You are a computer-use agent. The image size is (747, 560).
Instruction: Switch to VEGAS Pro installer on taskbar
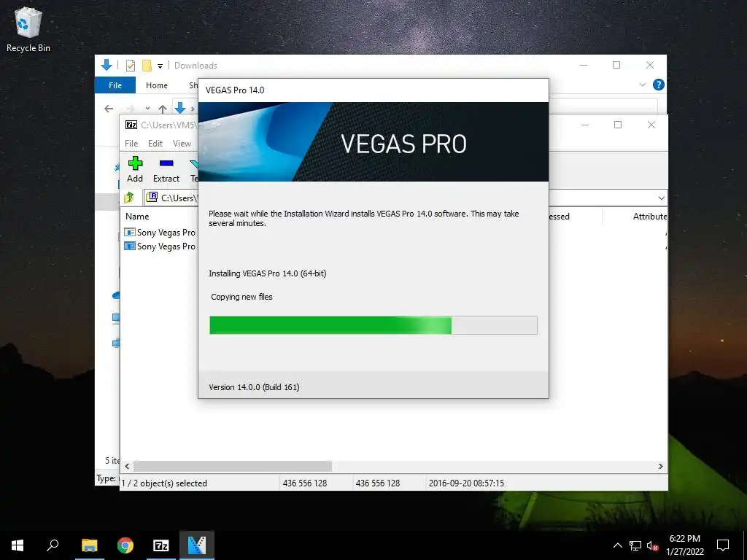(197, 545)
